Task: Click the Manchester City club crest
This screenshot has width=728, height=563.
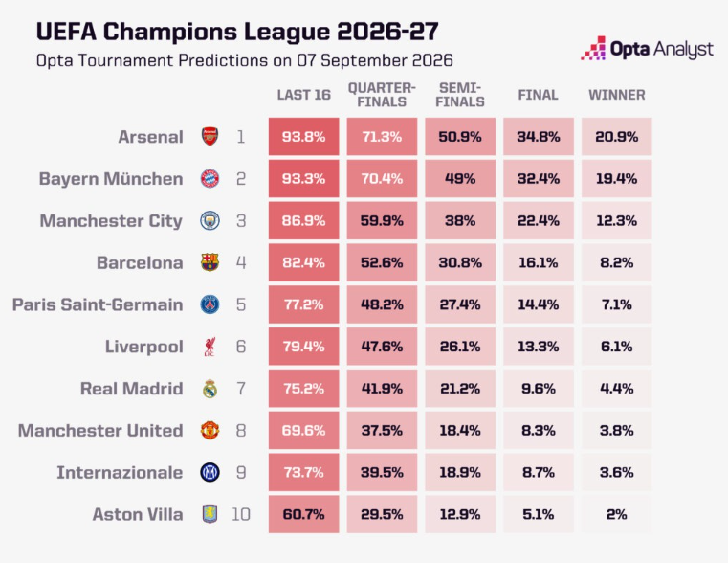Action: (210, 220)
